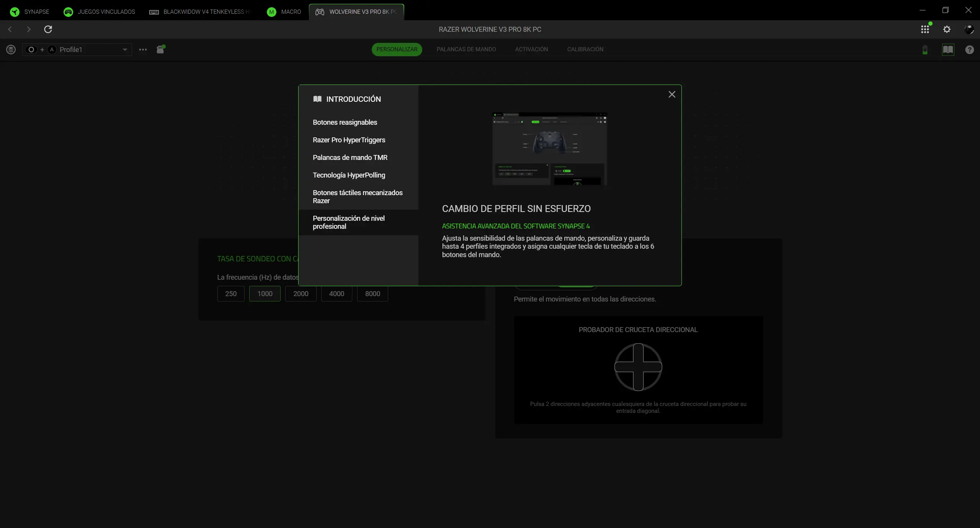This screenshot has height=528, width=980.
Task: Expand Personalización de nivel profesional section
Action: 348,222
